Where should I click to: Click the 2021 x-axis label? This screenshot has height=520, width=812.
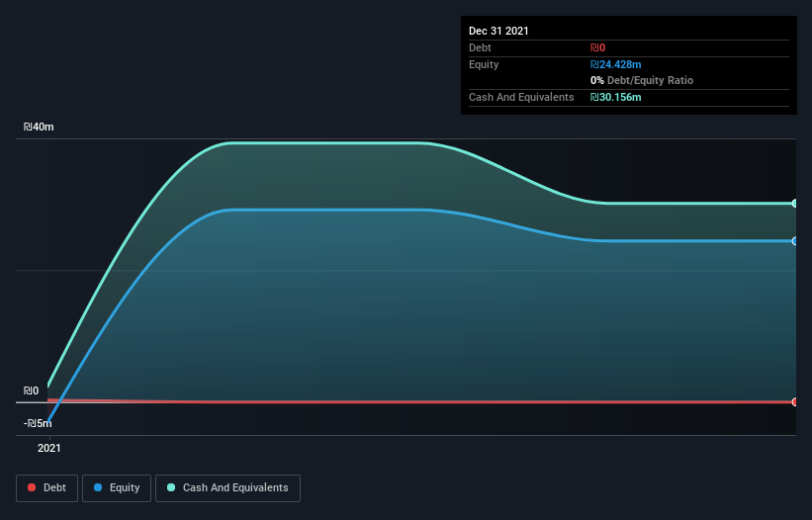49,448
